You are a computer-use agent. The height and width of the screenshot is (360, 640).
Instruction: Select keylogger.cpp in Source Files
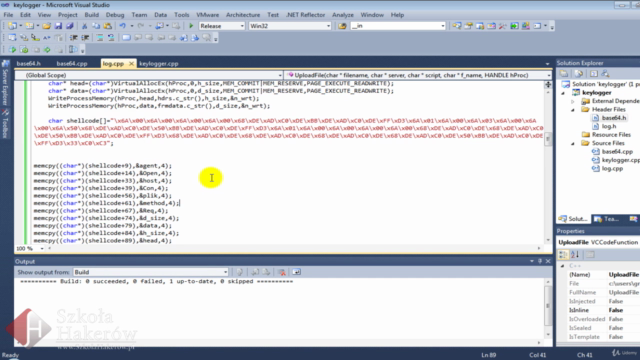pos(620,160)
